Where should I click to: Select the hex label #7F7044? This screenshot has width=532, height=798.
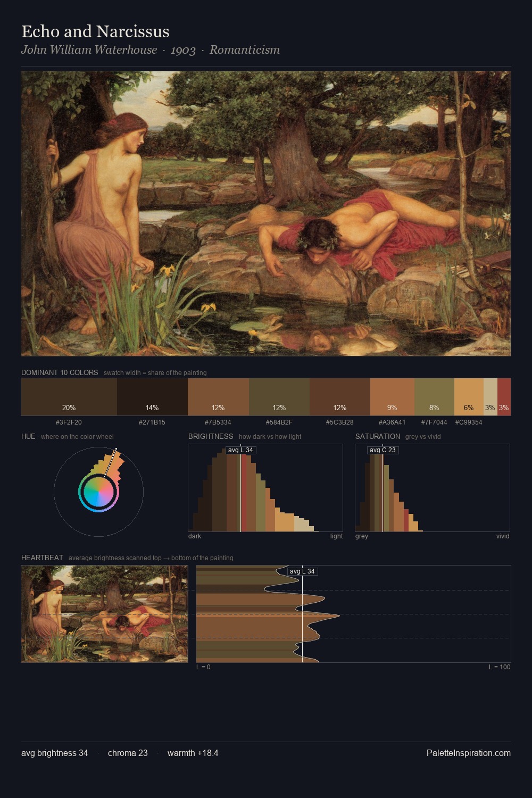click(434, 422)
